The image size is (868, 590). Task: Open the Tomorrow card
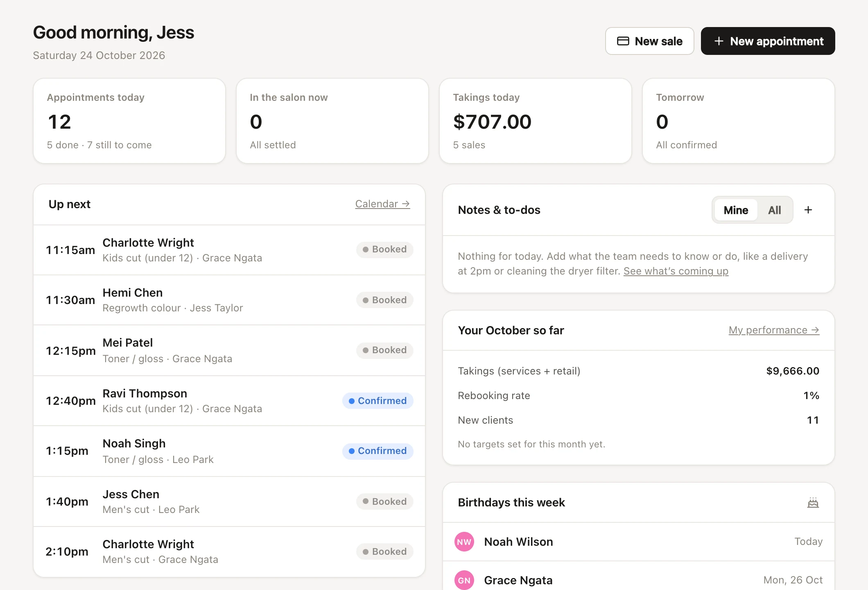click(x=739, y=121)
